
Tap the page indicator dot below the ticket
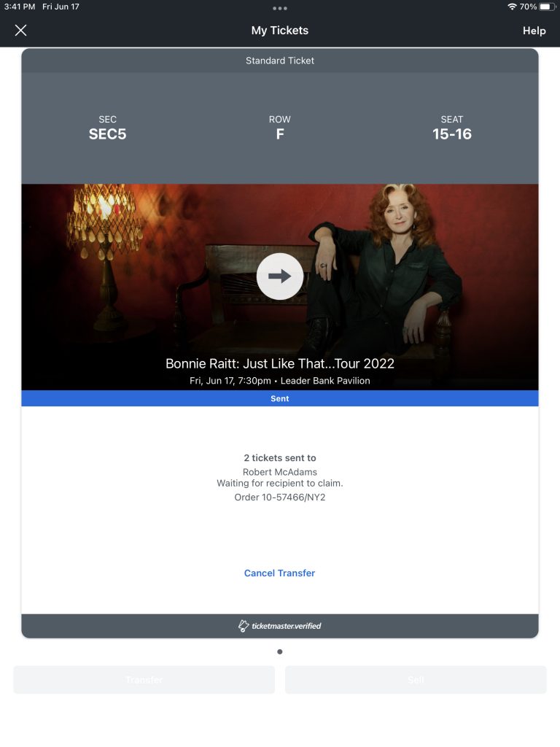click(280, 651)
